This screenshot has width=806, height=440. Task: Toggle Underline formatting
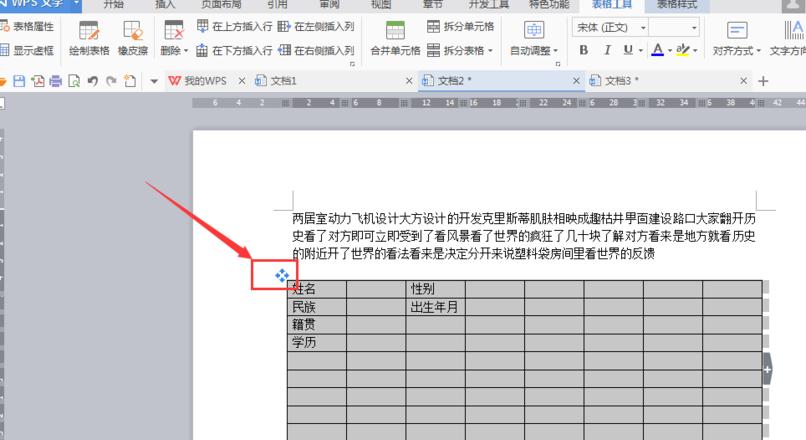tap(628, 50)
